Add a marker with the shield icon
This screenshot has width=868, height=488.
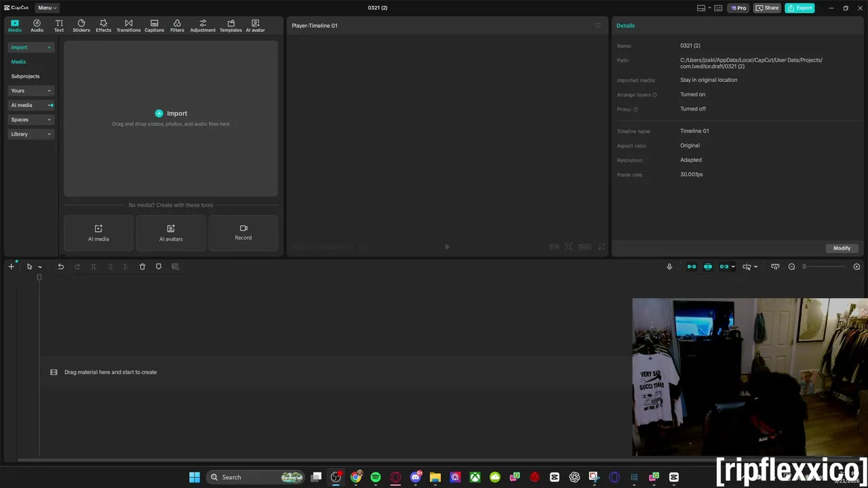(159, 266)
